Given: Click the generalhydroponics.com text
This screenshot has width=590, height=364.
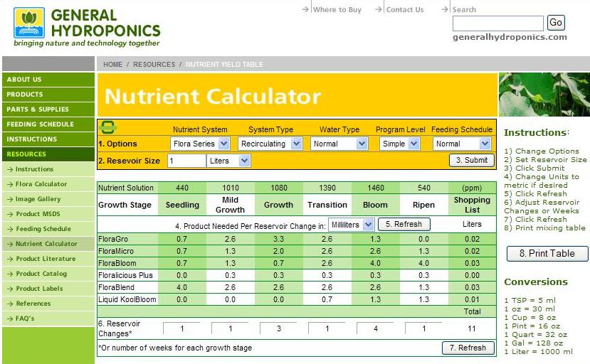Looking at the screenshot, I should pos(510,37).
